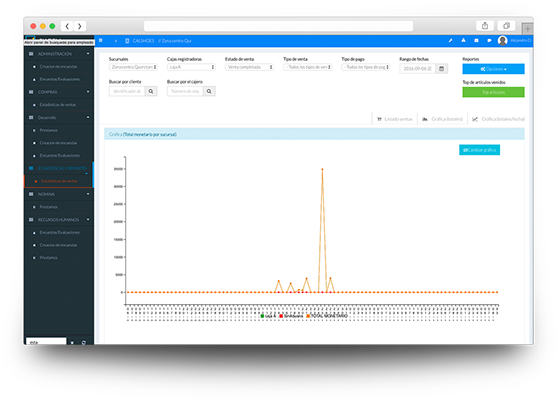The height and width of the screenshot is (402, 557).
Task: Click the wrench settings icon in the header
Action: click(x=450, y=40)
